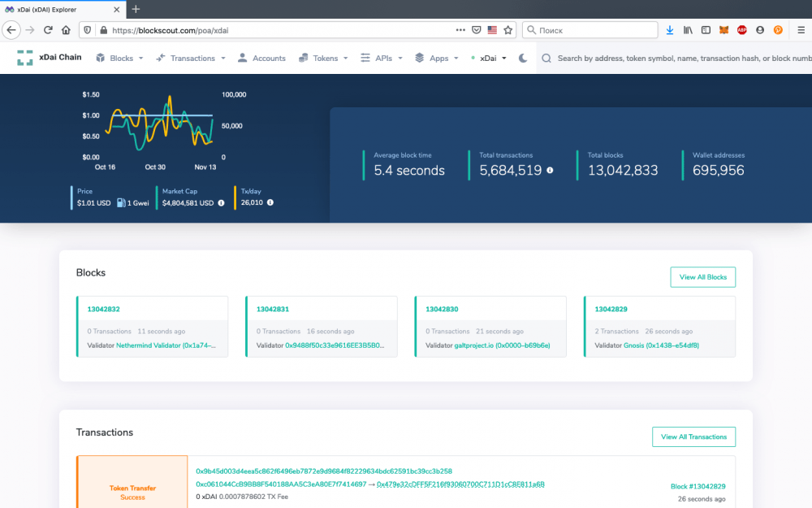
Task: Expand the APIs dropdown menu
Action: tap(382, 58)
